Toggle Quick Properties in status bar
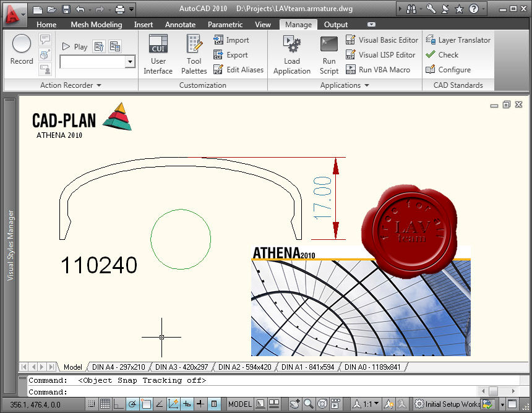This screenshot has width=532, height=413. point(214,404)
